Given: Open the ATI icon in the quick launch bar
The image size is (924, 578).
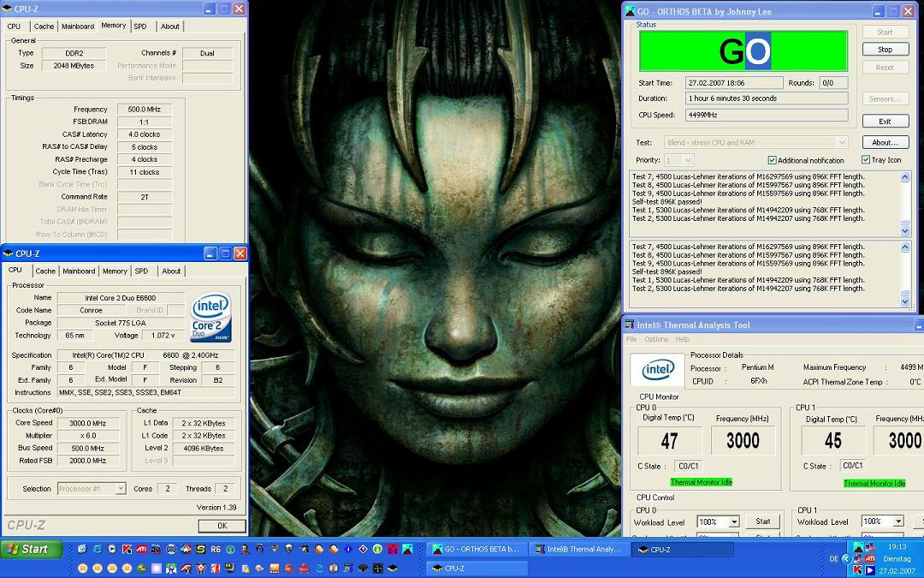Looking at the screenshot, I should tap(142, 549).
